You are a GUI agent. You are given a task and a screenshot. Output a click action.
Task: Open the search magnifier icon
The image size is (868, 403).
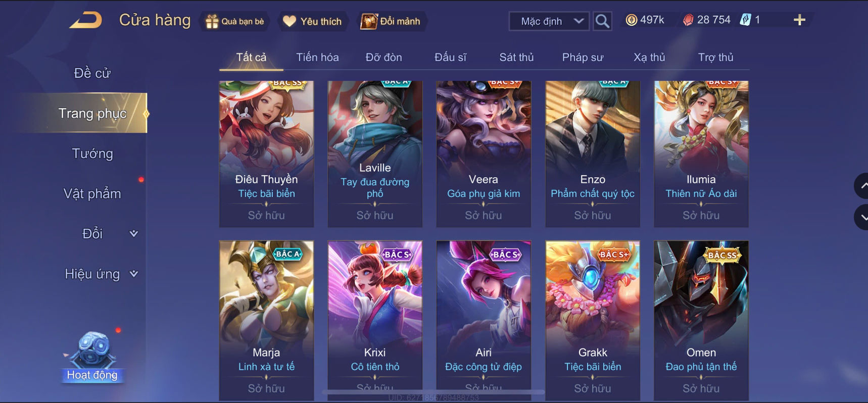(602, 21)
